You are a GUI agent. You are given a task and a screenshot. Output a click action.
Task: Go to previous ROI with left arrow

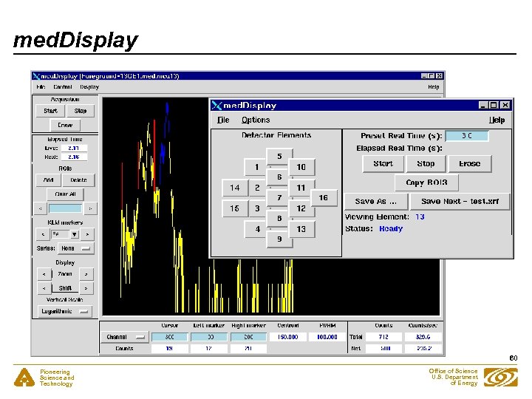41,208
